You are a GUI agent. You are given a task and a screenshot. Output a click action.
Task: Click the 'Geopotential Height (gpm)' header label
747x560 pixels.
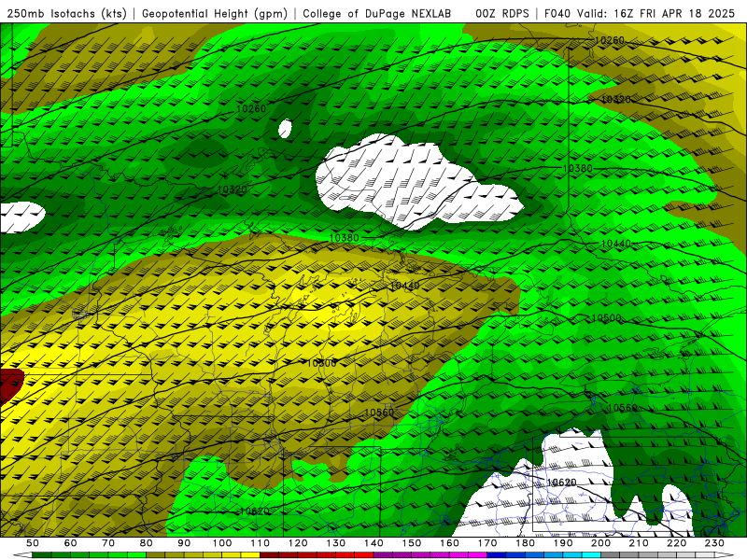tap(215, 13)
